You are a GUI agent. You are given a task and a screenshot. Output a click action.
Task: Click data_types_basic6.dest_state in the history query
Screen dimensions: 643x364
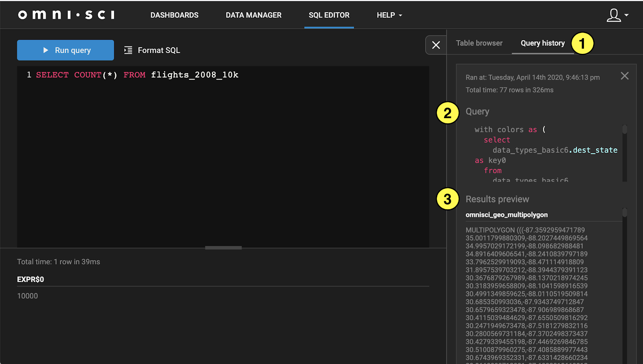coord(555,150)
